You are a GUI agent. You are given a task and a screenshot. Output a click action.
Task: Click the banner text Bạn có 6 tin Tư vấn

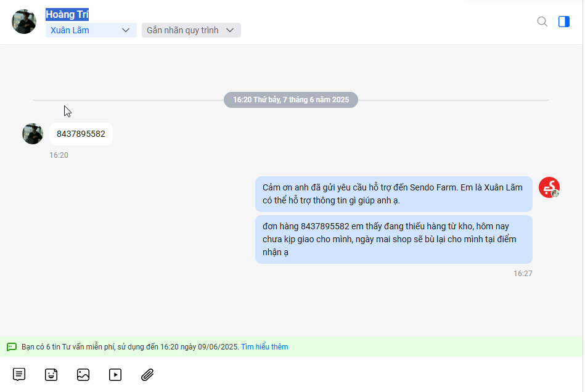pos(130,347)
